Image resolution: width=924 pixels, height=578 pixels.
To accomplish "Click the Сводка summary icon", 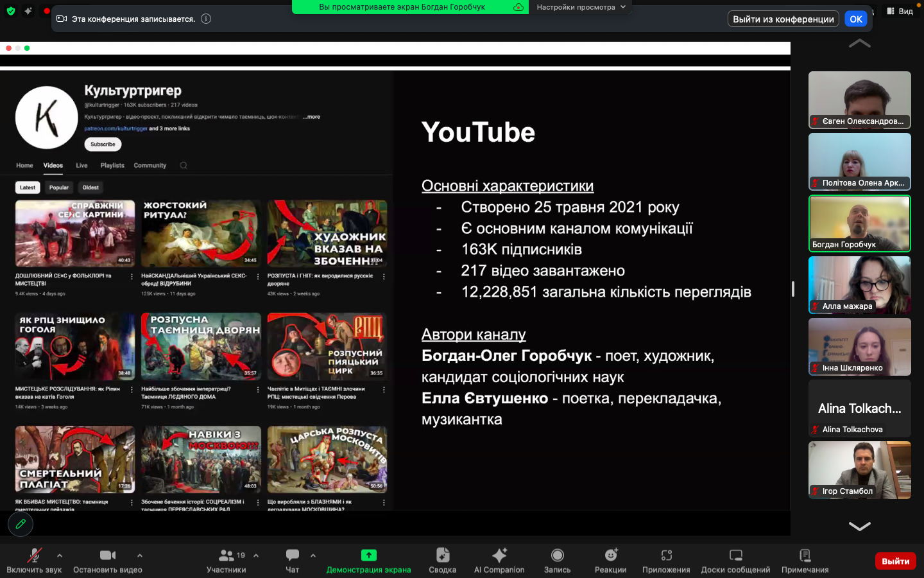I will (442, 556).
